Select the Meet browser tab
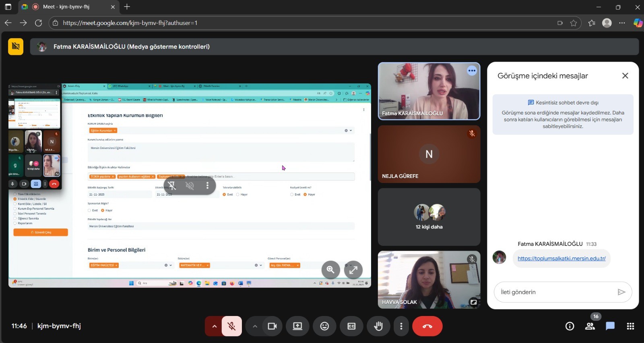This screenshot has width=644, height=343. [66, 7]
